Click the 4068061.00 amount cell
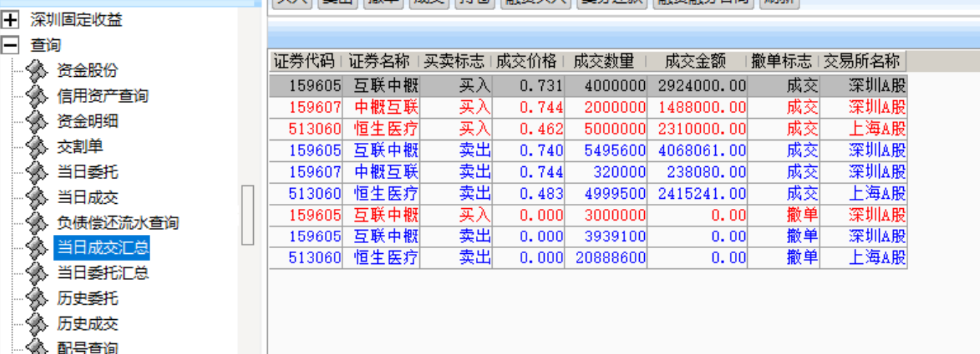 click(697, 151)
